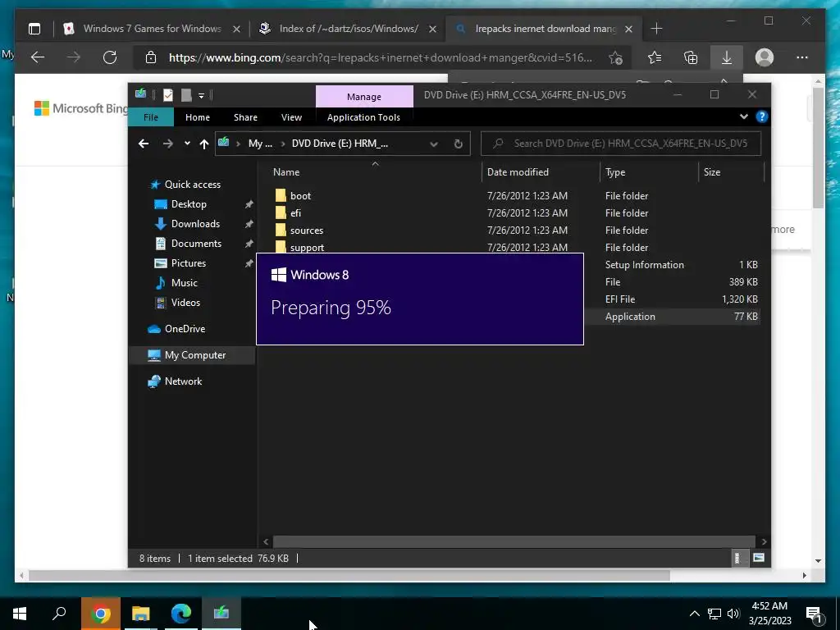Switch to large icons view in status bar

[759, 558]
